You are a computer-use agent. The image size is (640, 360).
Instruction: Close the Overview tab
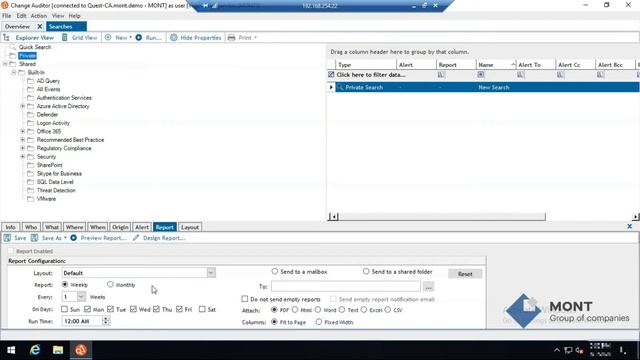40,27
